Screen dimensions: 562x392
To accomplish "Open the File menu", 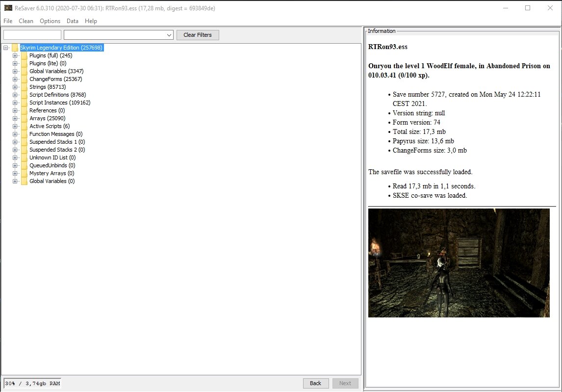I will tap(8, 21).
